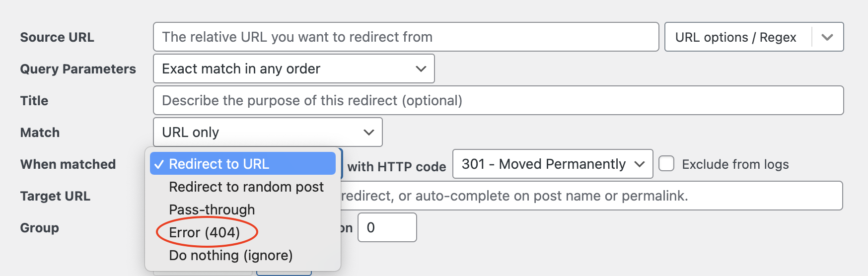This screenshot has width=868, height=276.
Task: Enable the 'Exclude from logs' checkbox
Action: pos(666,164)
